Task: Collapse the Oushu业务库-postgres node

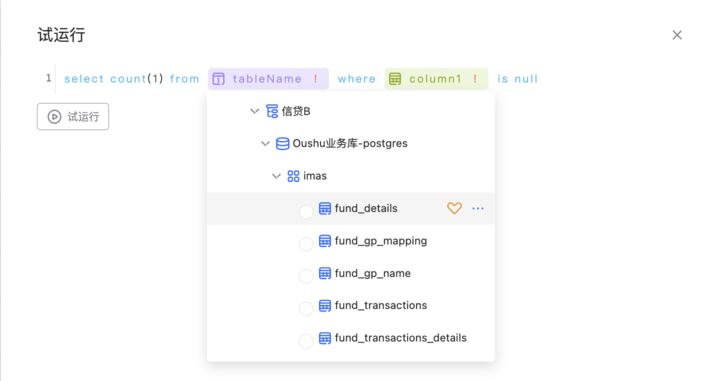Action: [265, 144]
